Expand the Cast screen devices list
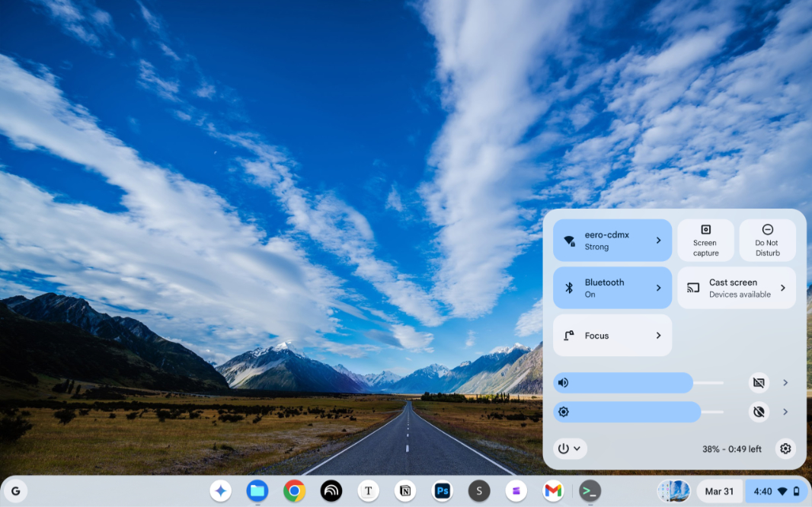 click(x=782, y=288)
